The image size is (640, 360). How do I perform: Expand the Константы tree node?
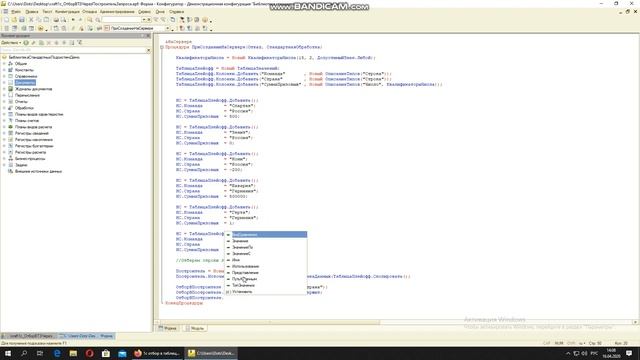coord(4,70)
